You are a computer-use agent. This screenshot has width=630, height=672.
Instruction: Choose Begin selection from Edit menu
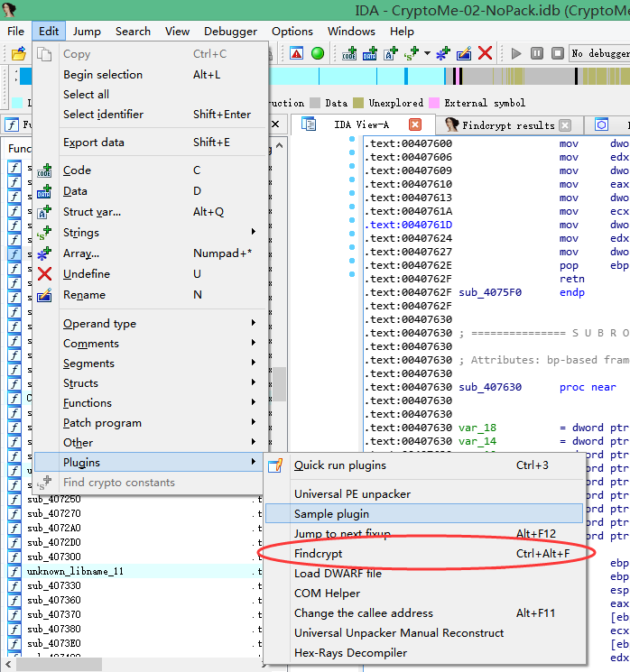pyautogui.click(x=150, y=75)
